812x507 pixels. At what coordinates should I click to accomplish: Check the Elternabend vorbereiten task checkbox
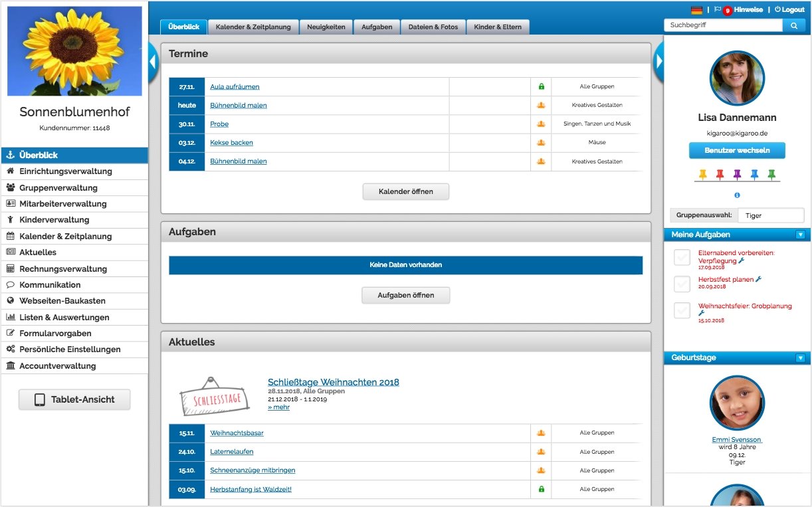point(682,258)
